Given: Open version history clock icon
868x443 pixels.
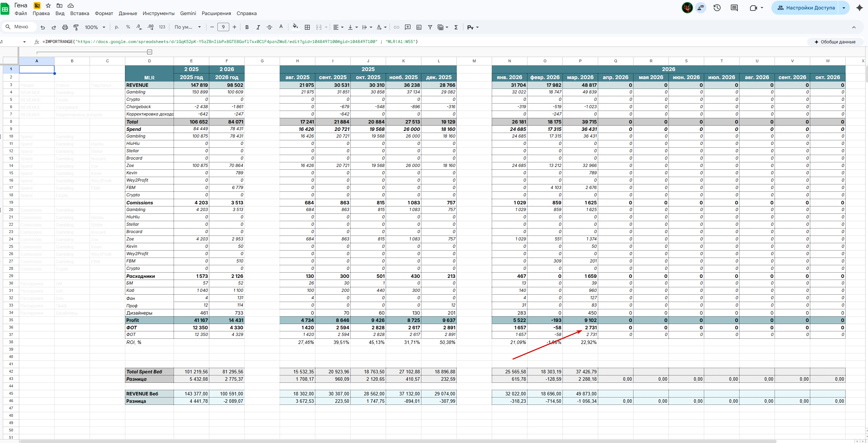Looking at the screenshot, I should click(x=717, y=8).
